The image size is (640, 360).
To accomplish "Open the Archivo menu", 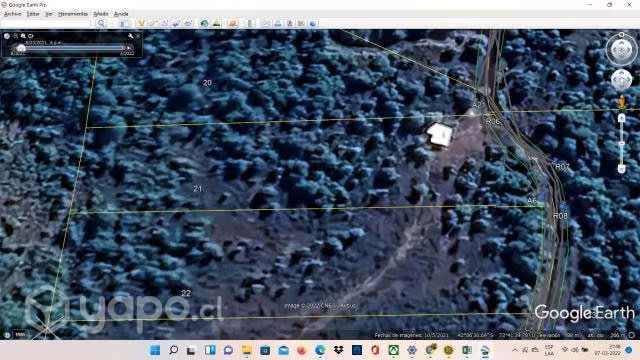I will (x=12, y=14).
